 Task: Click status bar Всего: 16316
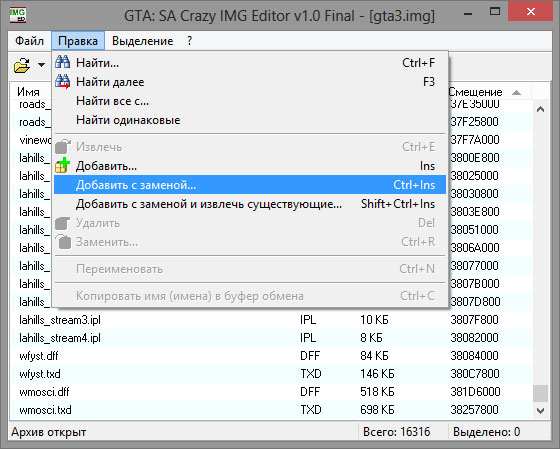pyautogui.click(x=396, y=432)
